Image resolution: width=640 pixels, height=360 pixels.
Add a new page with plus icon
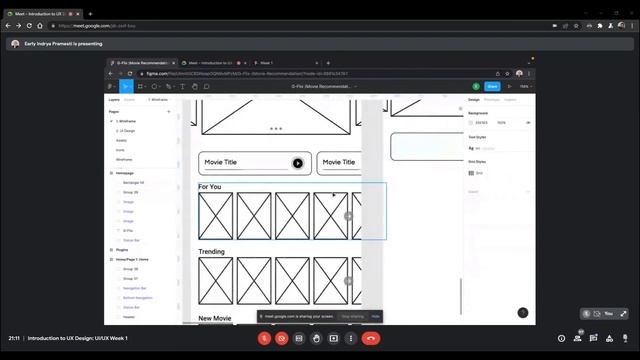(x=169, y=111)
